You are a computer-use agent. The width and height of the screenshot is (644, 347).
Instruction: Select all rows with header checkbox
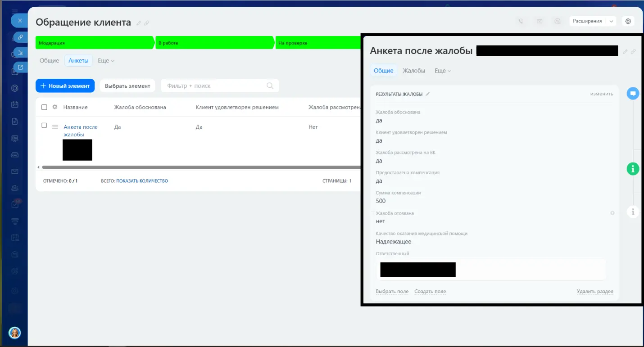(44, 107)
